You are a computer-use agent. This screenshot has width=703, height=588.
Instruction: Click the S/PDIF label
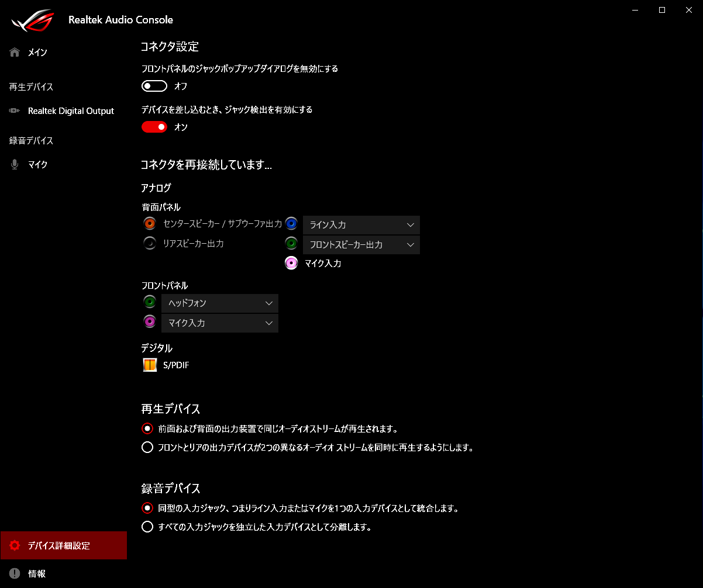coord(176,365)
